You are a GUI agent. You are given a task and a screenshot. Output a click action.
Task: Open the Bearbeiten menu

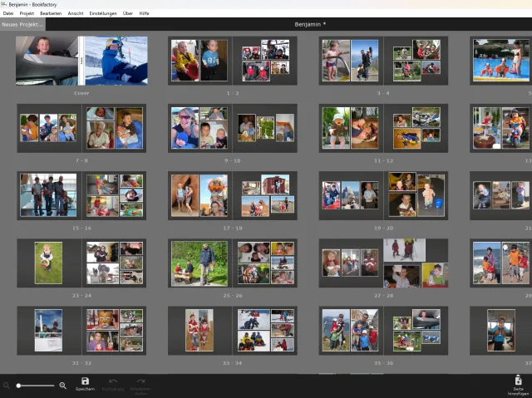(51, 13)
